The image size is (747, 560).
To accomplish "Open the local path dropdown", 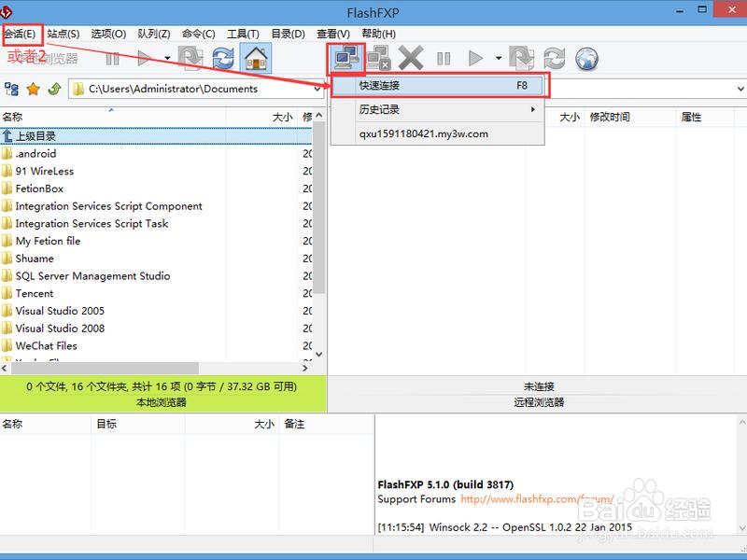I will pos(317,89).
